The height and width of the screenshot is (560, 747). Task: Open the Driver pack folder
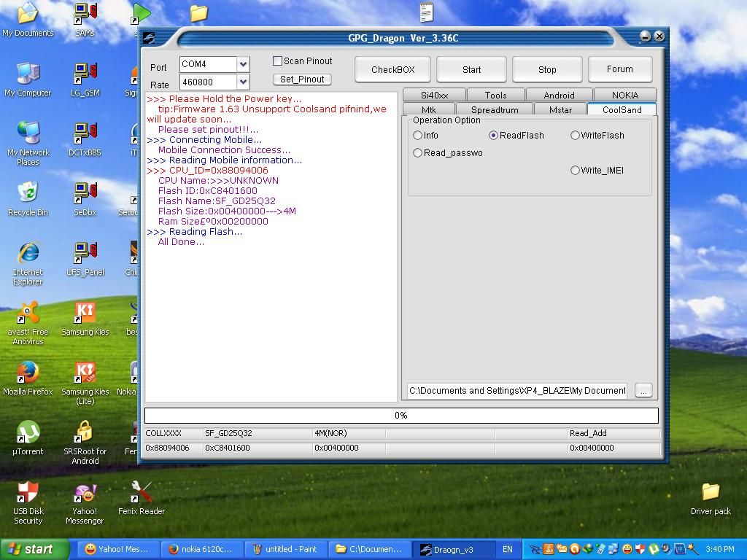(x=710, y=493)
